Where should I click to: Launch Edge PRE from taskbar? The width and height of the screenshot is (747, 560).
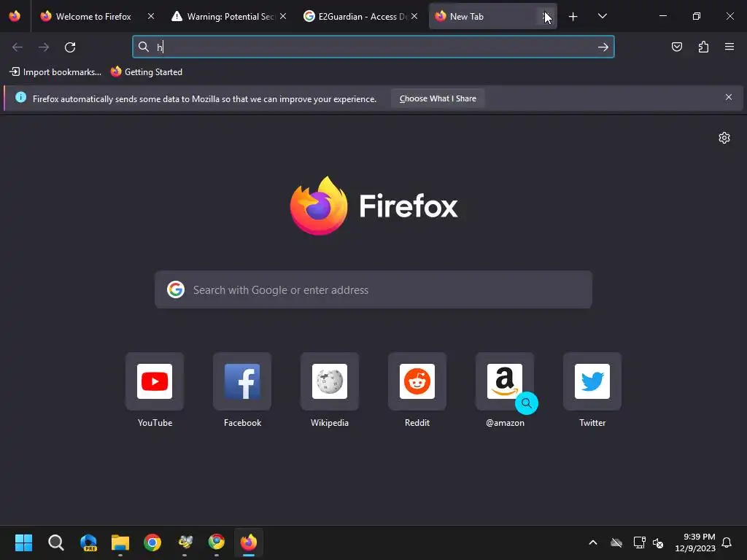(x=88, y=542)
